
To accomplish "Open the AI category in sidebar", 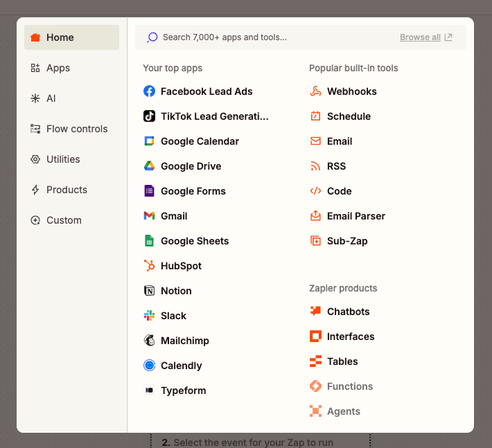I will coord(51,98).
